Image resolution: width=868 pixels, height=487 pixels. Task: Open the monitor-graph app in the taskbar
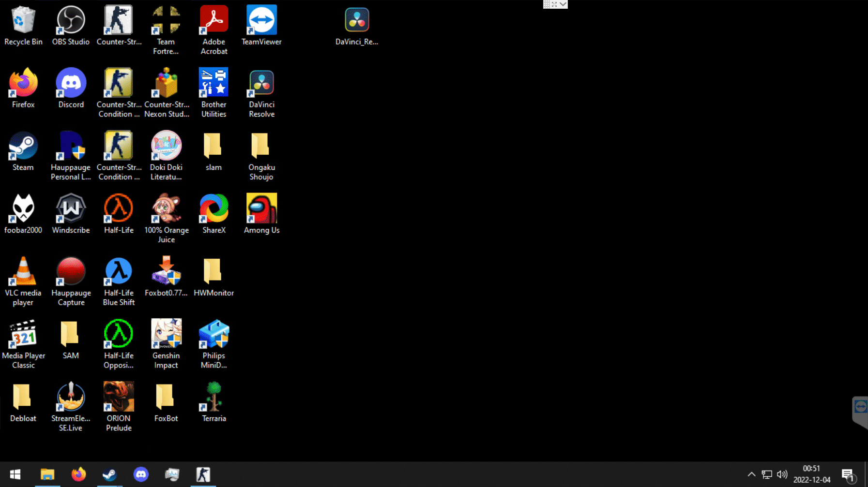pos(172,474)
